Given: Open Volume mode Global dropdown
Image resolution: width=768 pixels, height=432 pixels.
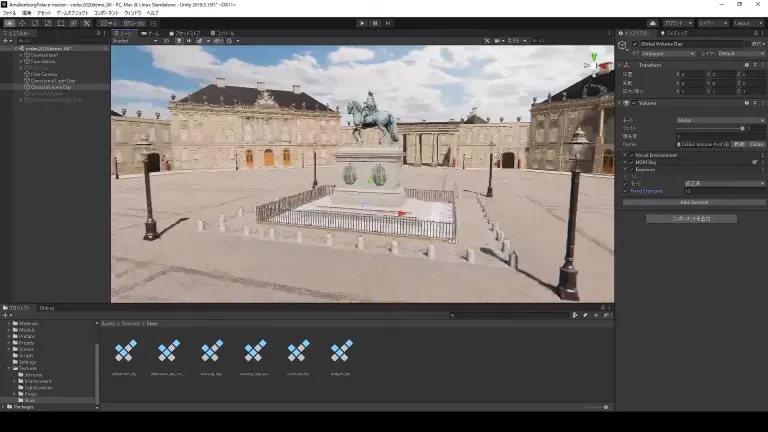Looking at the screenshot, I should click(x=720, y=120).
